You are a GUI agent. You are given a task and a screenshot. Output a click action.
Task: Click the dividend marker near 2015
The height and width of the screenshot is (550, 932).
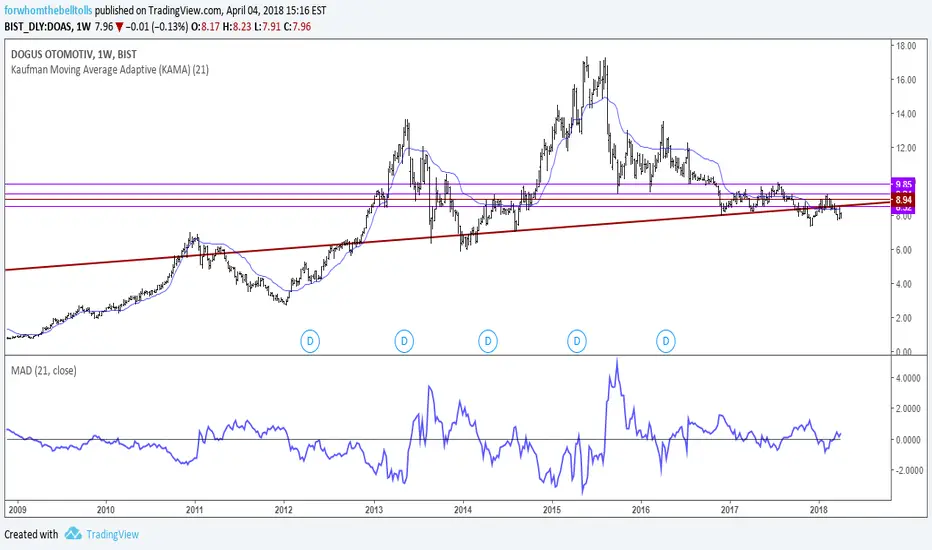pyautogui.click(x=577, y=341)
